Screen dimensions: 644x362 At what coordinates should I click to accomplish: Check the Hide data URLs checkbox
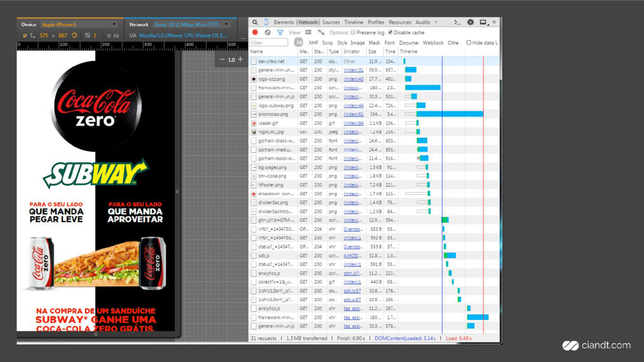[469, 43]
